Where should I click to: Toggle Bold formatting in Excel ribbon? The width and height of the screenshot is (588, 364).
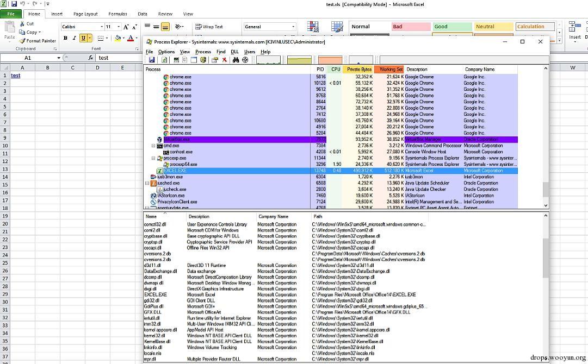point(65,38)
